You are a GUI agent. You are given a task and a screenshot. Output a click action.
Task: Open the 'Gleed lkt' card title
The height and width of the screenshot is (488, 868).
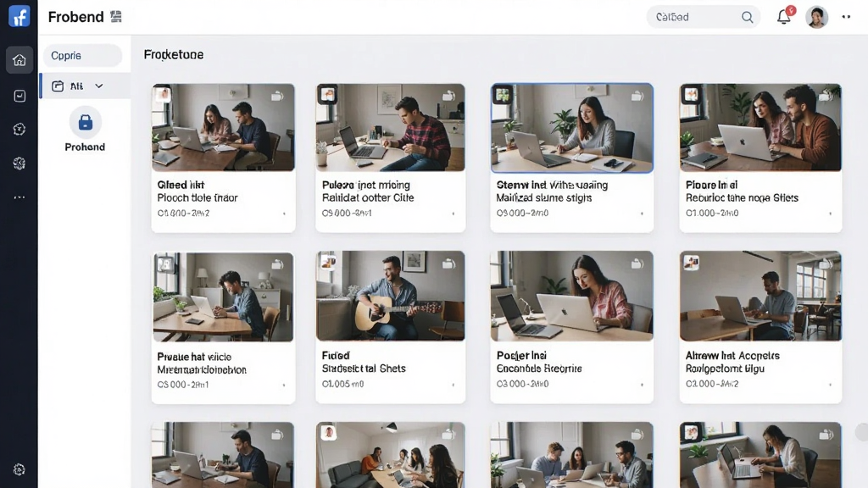[181, 185]
